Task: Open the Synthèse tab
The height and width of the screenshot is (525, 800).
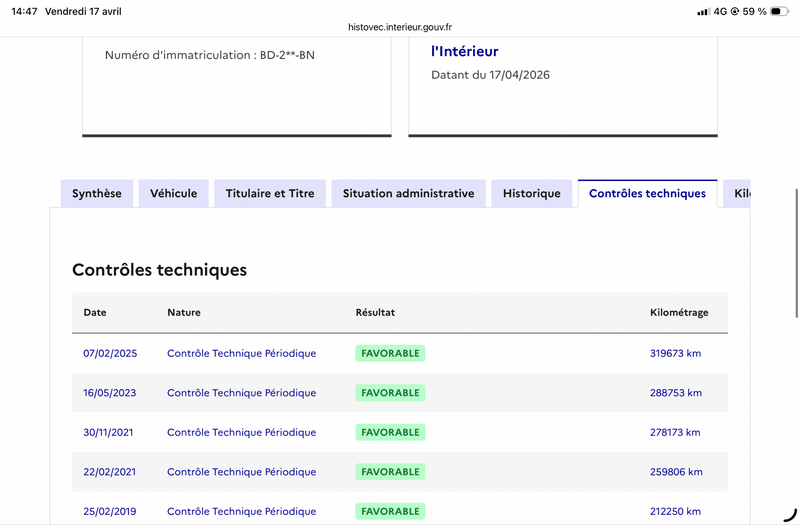Action: click(97, 193)
